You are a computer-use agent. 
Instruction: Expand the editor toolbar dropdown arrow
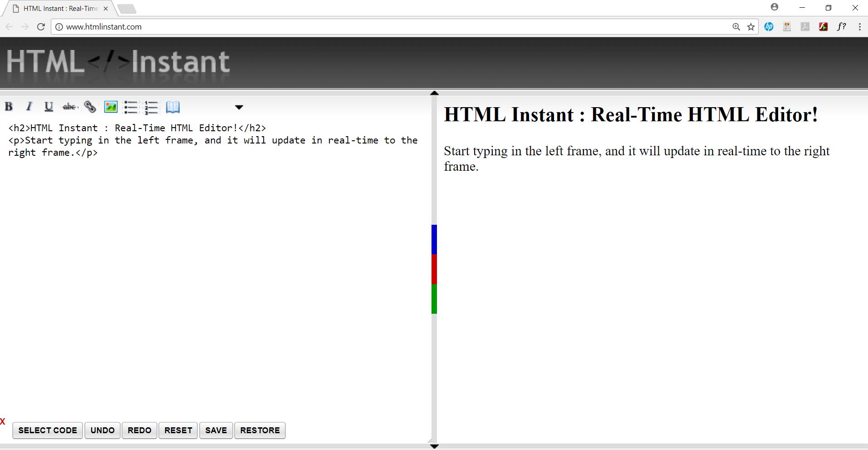coord(239,107)
